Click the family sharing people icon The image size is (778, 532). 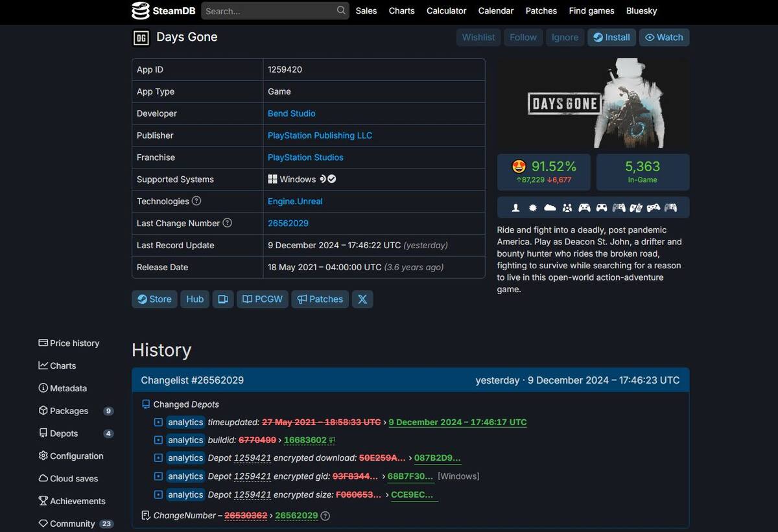[x=567, y=207]
